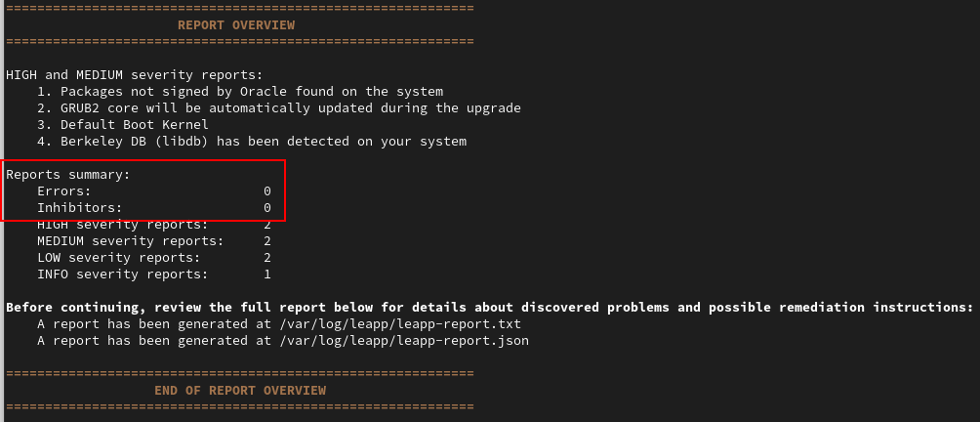The image size is (980, 422).
Task: Click the MEDIUM severity reports count
Action: pos(267,240)
